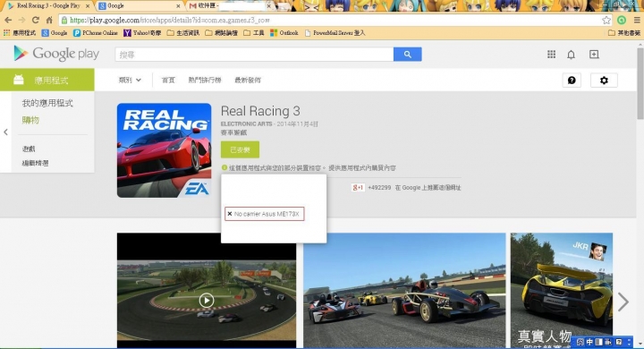Click the Google Play logo
Screen dimensions: 644x349
56,54
